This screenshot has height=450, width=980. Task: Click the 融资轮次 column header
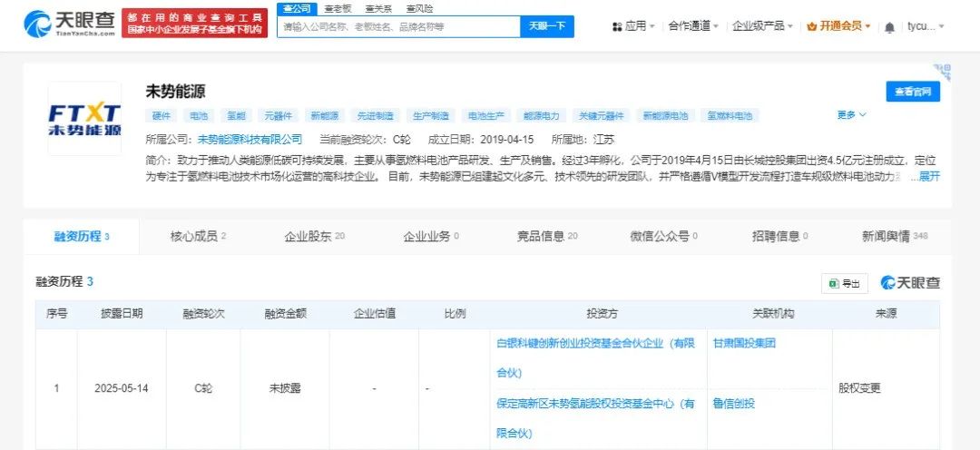click(204, 314)
